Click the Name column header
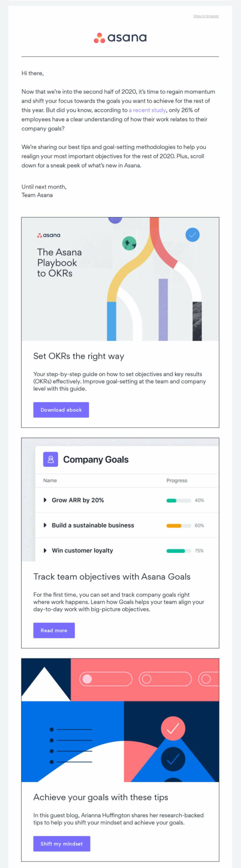Screen dimensions: 241x868 [x=50, y=481]
